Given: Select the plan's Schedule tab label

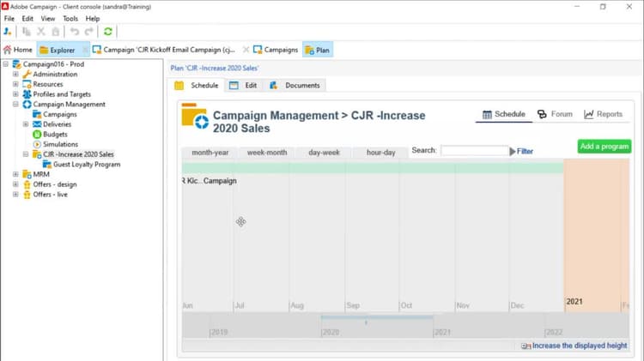Looking at the screenshot, I should tap(204, 86).
